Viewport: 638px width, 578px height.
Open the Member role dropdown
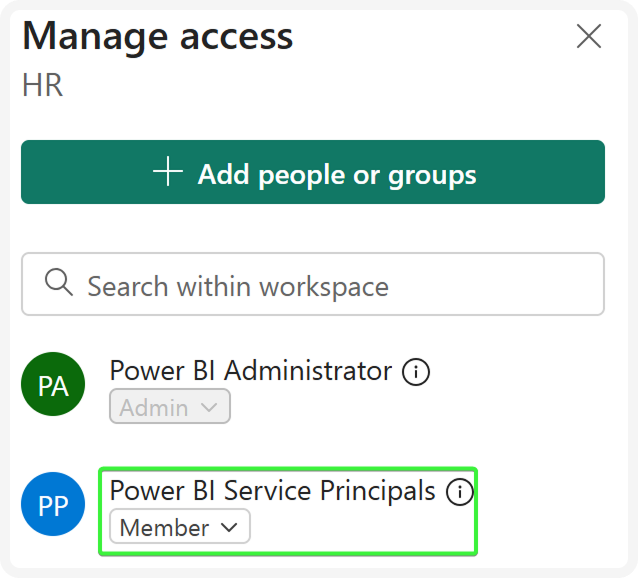pyautogui.click(x=179, y=526)
